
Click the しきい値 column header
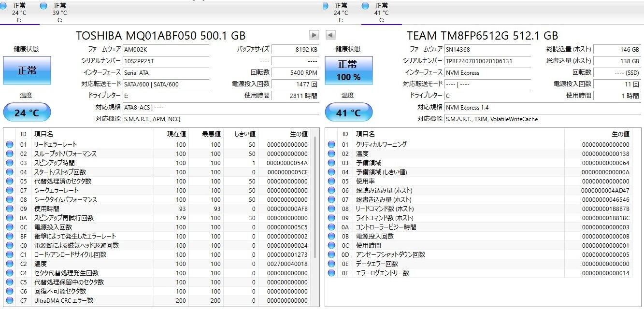(x=244, y=134)
